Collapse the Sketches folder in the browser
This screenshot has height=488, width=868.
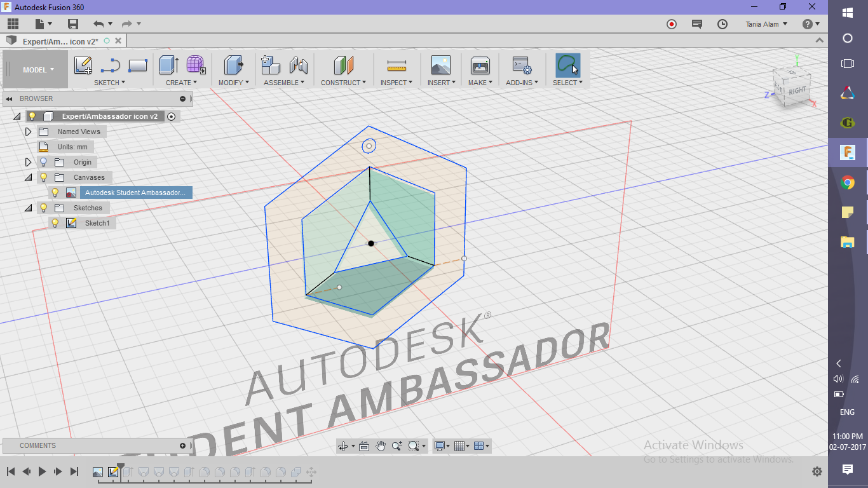click(x=28, y=208)
